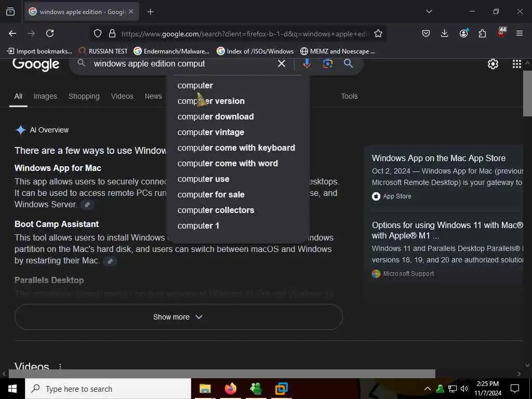Open the Downloads panel icon
This screenshot has height=399, width=532.
point(444,33)
